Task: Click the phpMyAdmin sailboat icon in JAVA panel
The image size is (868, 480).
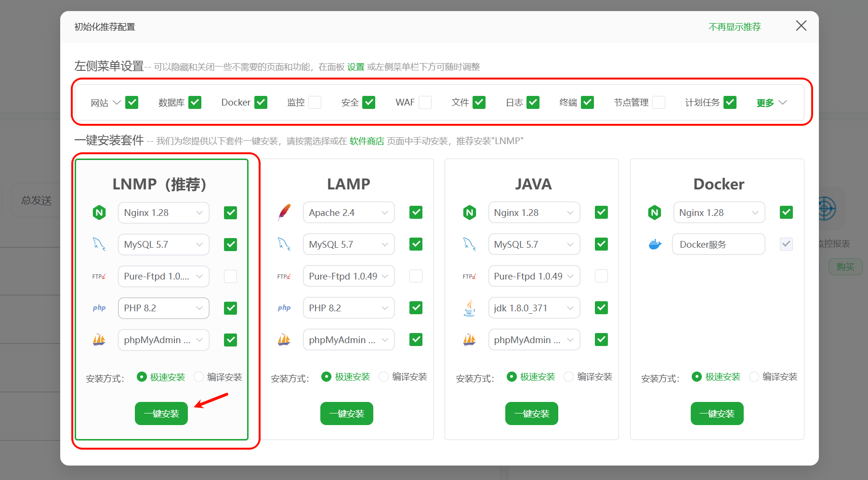Action: 469,340
